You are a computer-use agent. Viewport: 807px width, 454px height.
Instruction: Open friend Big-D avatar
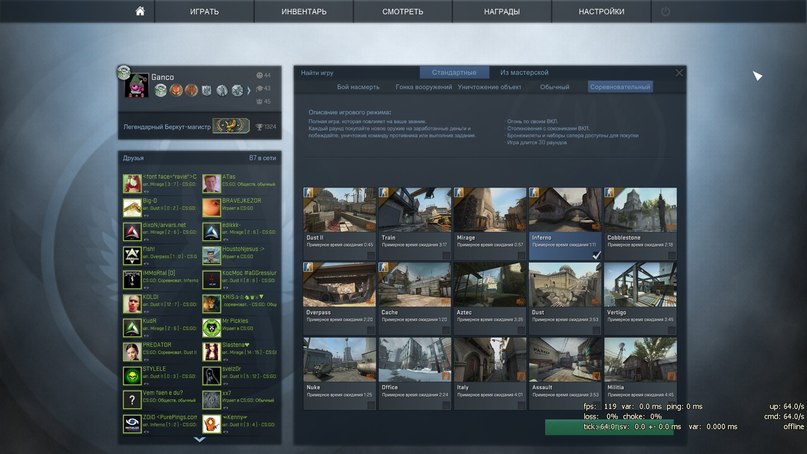pyautogui.click(x=132, y=208)
